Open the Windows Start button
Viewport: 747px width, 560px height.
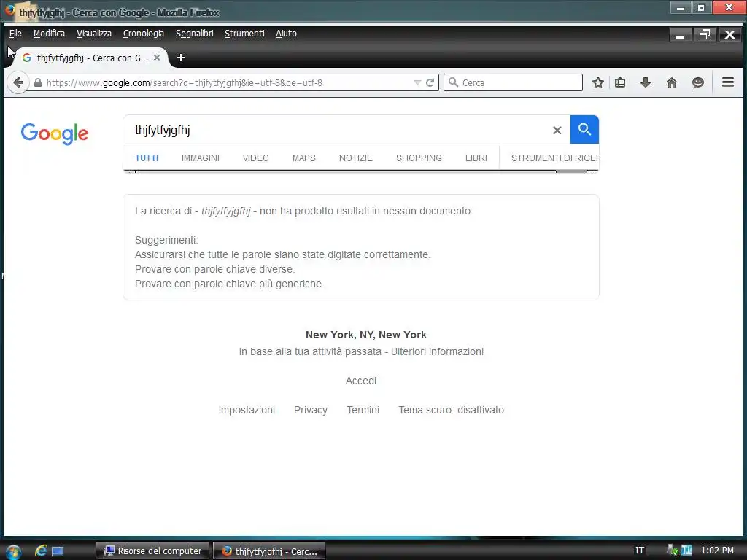click(x=12, y=551)
